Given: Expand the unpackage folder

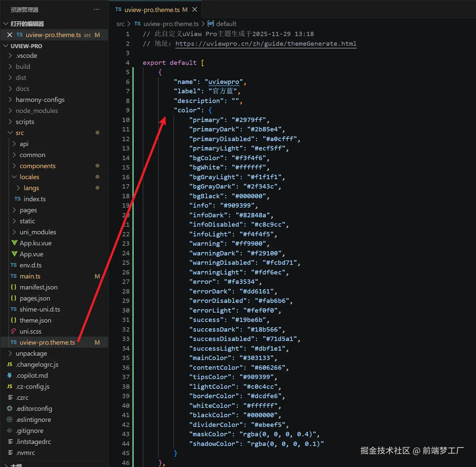Looking at the screenshot, I should (54, 353).
